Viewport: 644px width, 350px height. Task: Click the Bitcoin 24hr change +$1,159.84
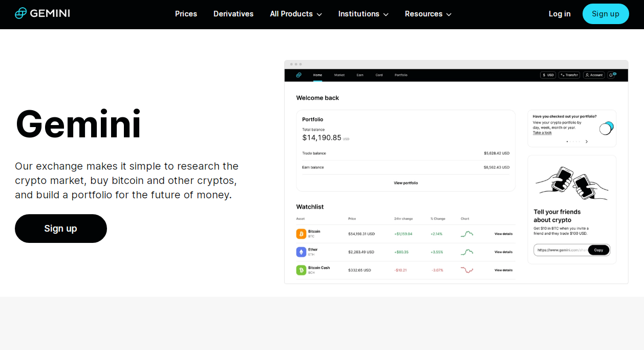tap(403, 234)
